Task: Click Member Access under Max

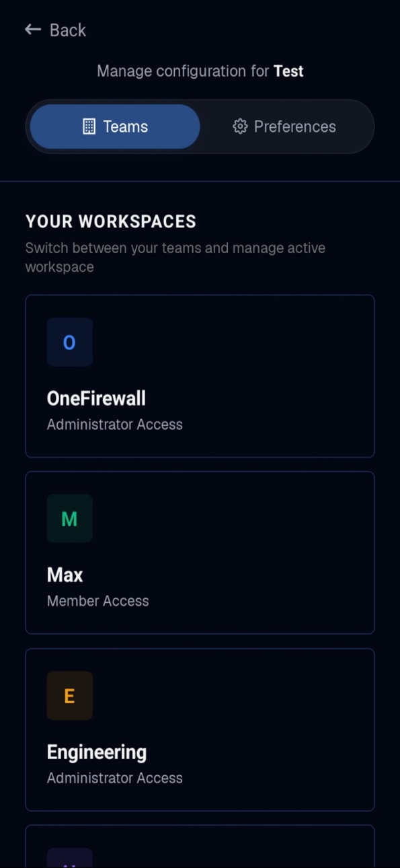Action: click(98, 601)
